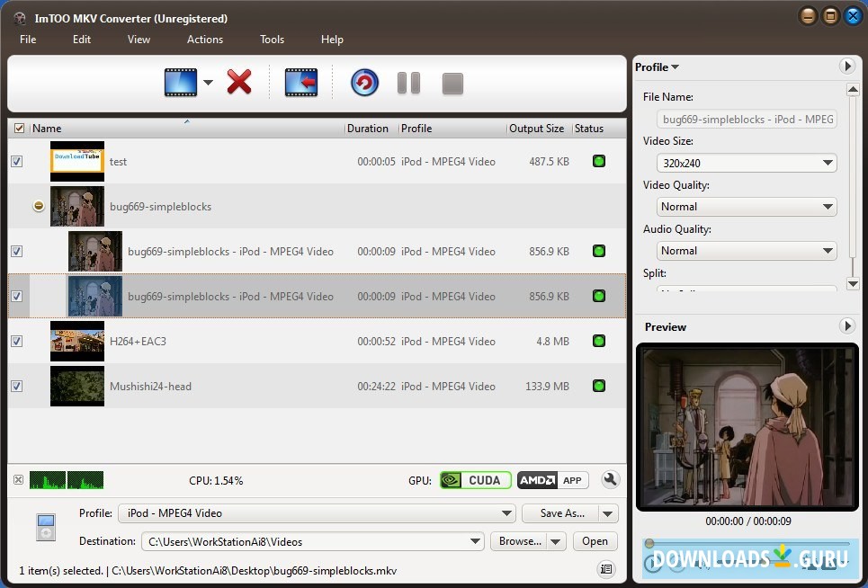
Task: Open the Browse dropdown arrow
Action: [557, 541]
